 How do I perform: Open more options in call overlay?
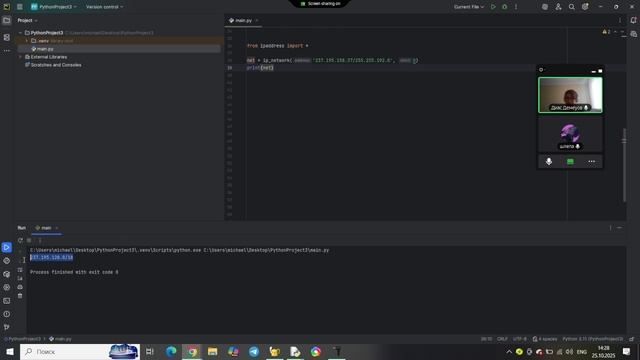pyautogui.click(x=591, y=162)
